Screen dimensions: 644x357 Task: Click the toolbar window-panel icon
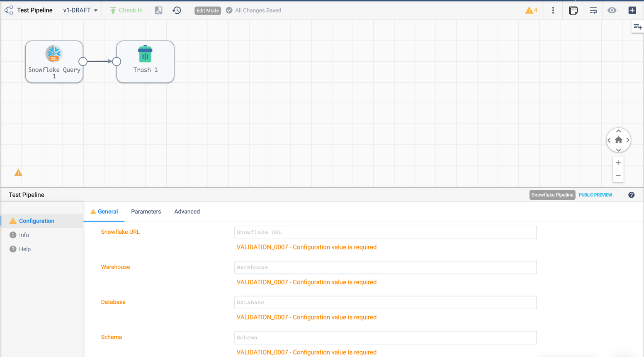pyautogui.click(x=574, y=10)
